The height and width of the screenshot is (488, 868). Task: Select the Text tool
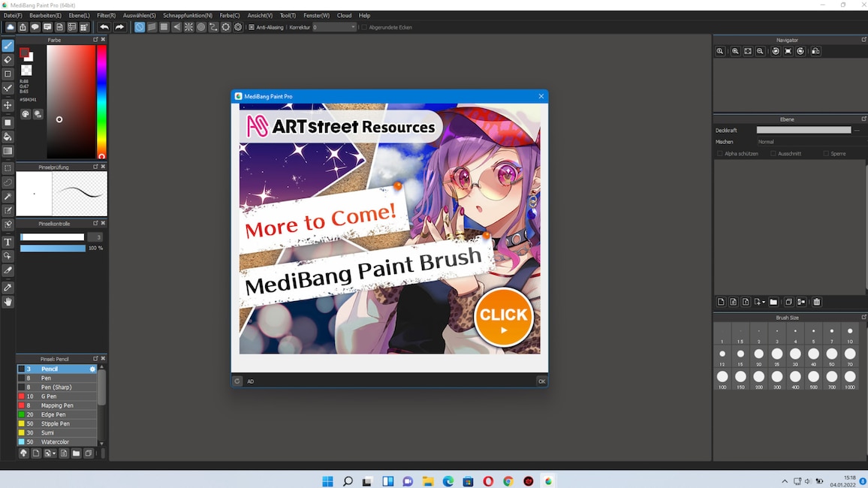coord(8,242)
